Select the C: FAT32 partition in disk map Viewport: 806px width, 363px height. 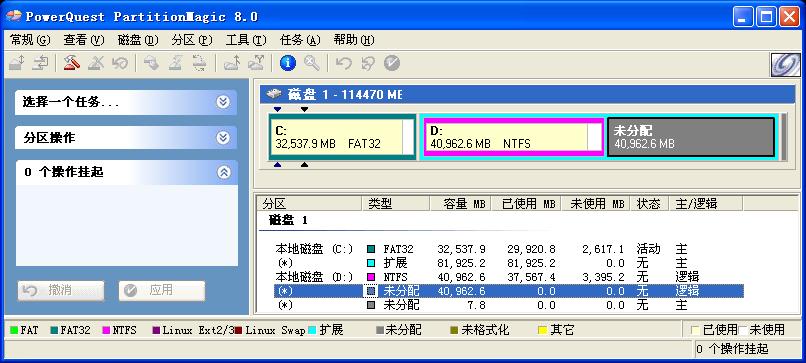(x=342, y=137)
